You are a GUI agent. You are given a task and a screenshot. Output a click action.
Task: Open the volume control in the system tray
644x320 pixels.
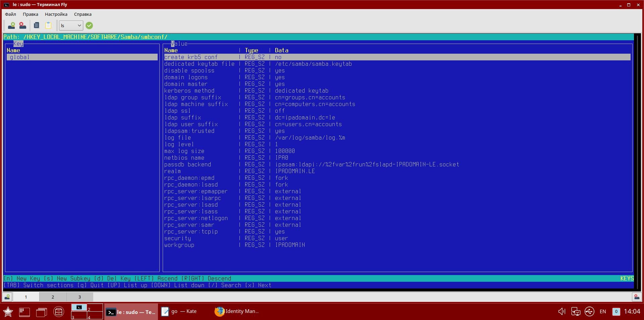point(561,312)
